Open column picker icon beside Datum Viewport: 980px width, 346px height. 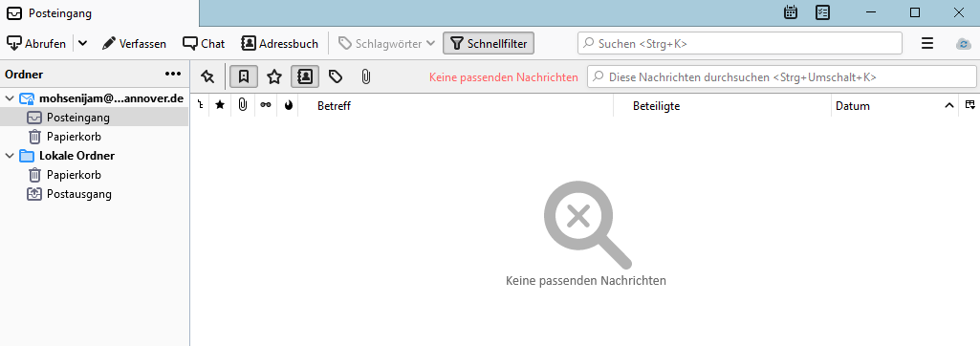pyautogui.click(x=969, y=105)
